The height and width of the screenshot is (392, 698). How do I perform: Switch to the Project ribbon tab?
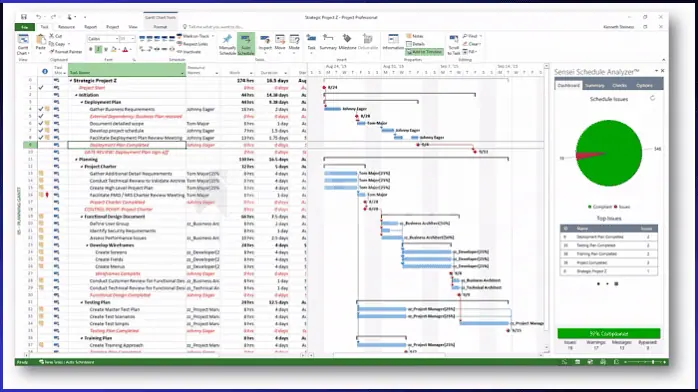click(113, 27)
